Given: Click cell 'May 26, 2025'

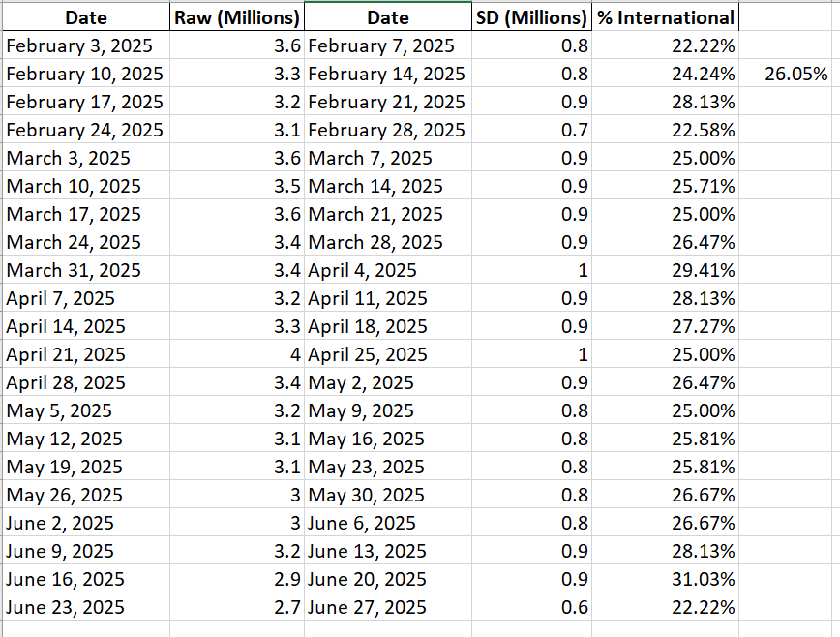Looking at the screenshot, I should pyautogui.click(x=86, y=495).
